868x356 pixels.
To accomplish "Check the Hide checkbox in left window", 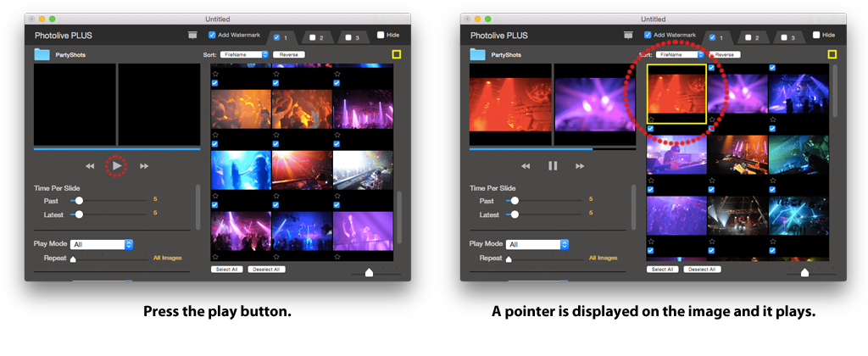I will click(x=381, y=35).
